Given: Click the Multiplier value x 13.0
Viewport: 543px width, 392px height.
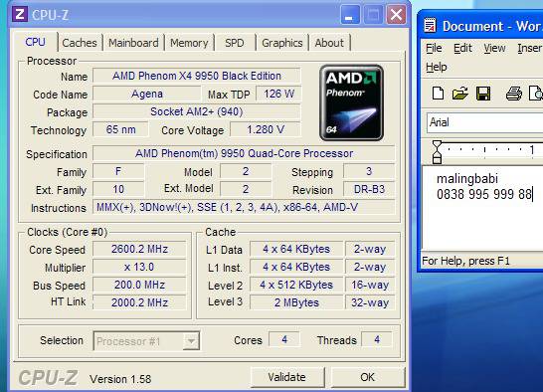Looking at the screenshot, I should point(139,268).
